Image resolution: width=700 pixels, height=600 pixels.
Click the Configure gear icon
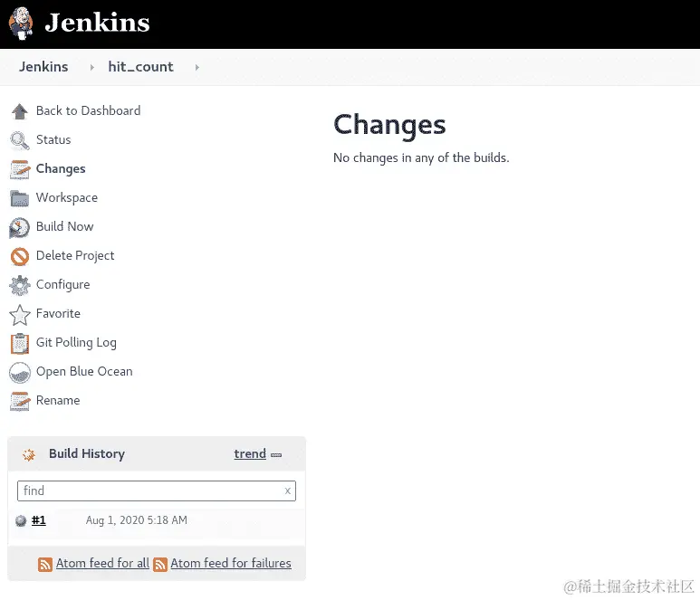20,285
